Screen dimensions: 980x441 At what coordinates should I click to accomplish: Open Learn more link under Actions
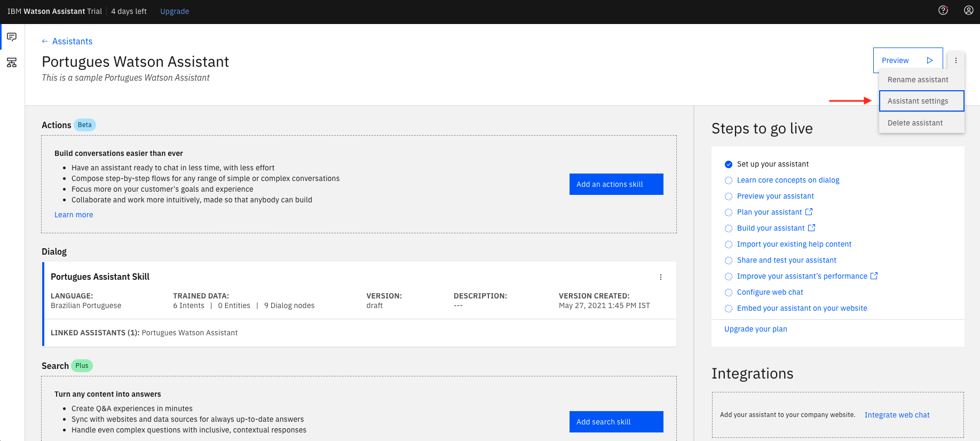pos(74,215)
